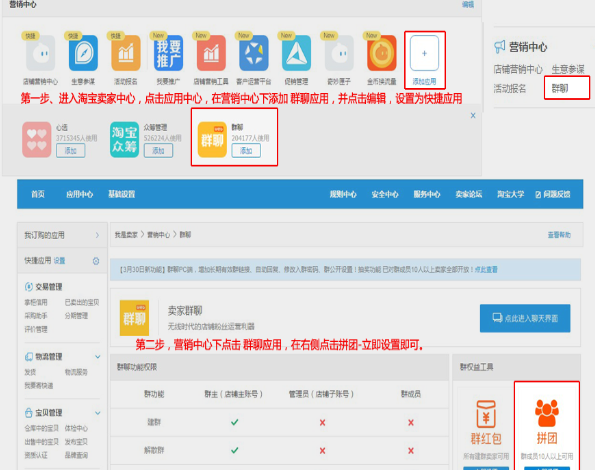Screen dimensions: 595x470
Task: Open 基础设置 in the blue navbar
Action: coord(121,194)
